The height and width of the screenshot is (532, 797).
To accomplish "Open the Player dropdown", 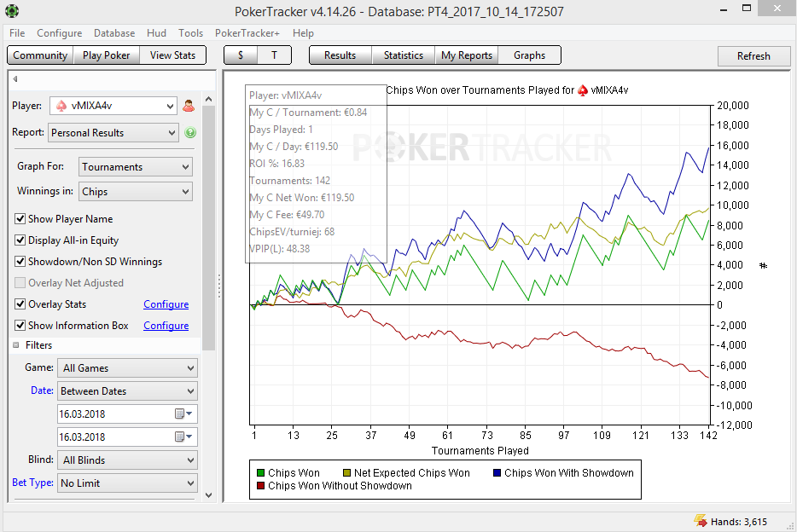I will click(113, 106).
